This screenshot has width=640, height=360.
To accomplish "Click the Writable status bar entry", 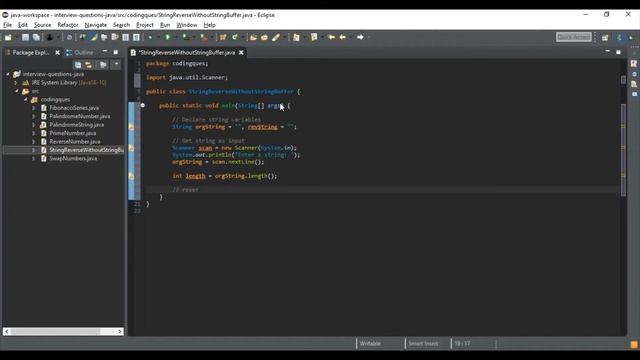I will tap(370, 344).
